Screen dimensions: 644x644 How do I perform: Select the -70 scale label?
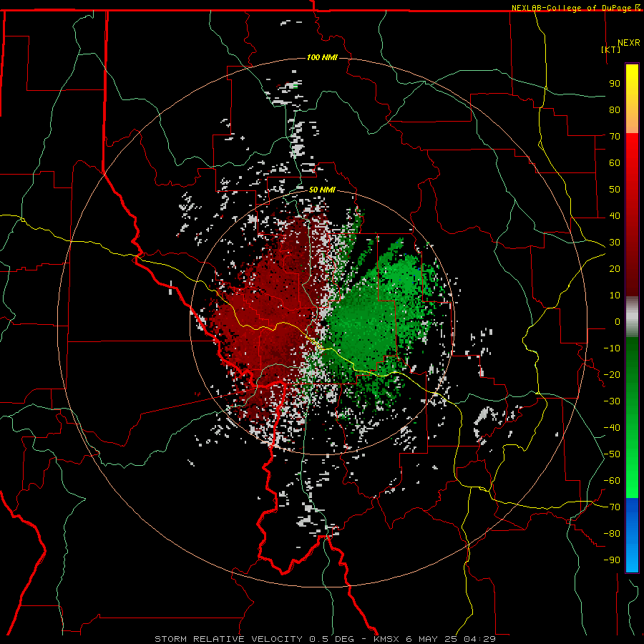[x=612, y=507]
